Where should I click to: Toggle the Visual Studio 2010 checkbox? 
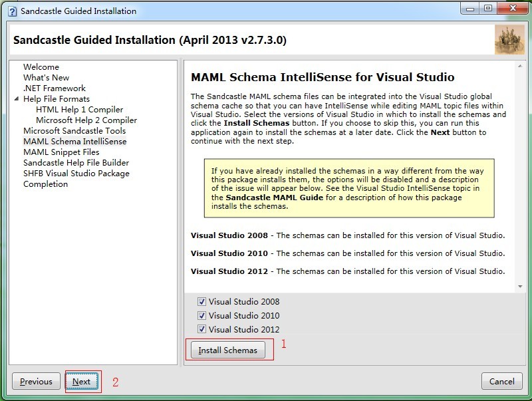point(202,315)
